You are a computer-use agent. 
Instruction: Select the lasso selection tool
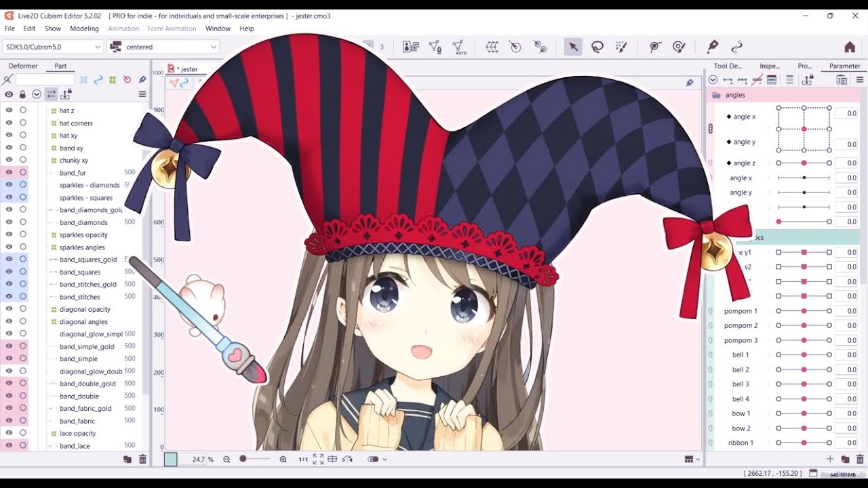(597, 47)
